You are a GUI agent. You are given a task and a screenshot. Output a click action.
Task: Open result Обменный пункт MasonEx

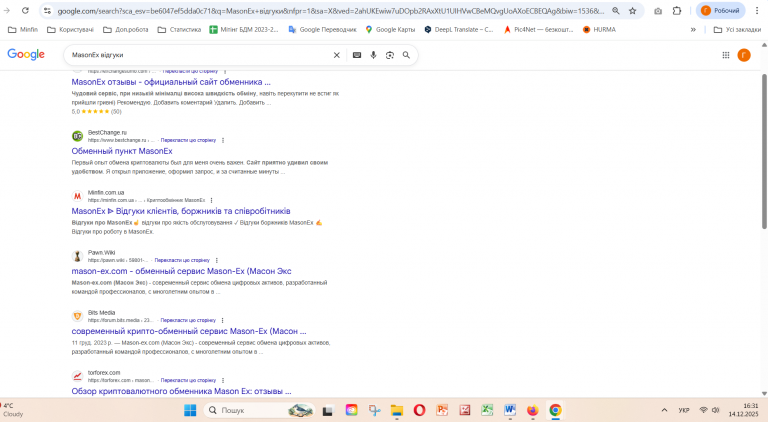tap(122, 151)
